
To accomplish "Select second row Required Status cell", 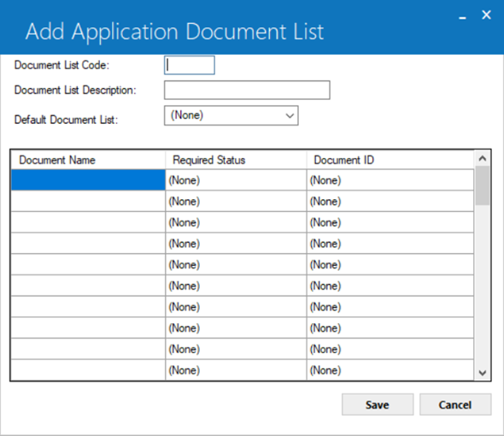I will pos(236,202).
